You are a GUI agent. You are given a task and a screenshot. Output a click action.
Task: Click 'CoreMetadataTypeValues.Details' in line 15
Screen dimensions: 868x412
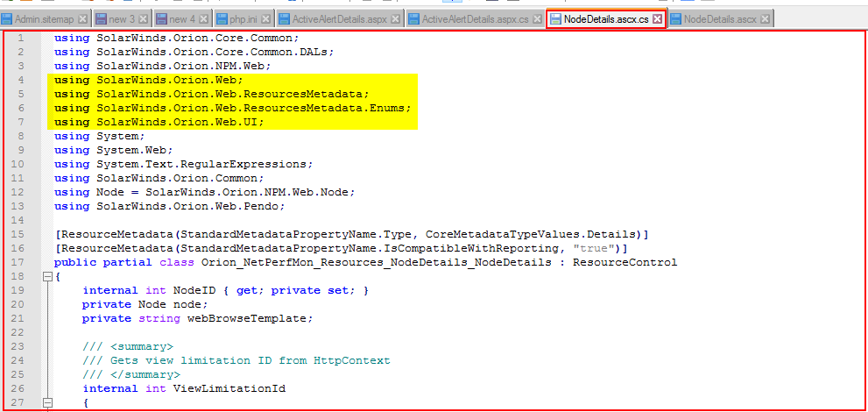point(530,234)
